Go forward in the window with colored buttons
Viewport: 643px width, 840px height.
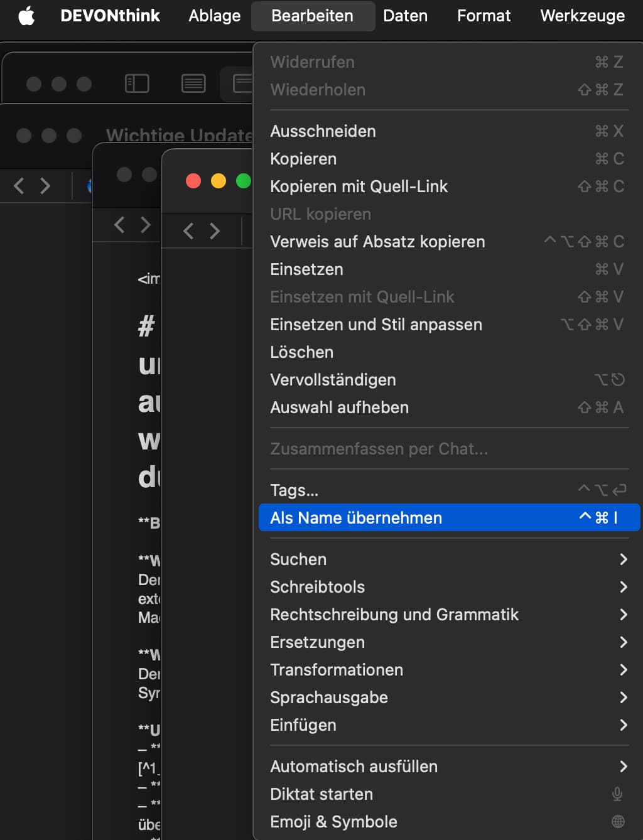pos(215,231)
